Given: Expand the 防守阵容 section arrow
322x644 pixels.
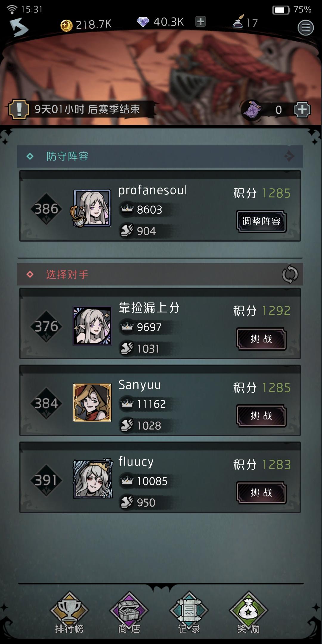Looking at the screenshot, I should tap(289, 156).
